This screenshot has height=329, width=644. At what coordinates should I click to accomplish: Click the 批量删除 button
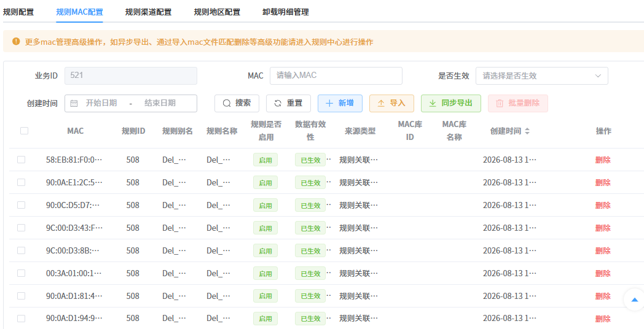click(517, 103)
